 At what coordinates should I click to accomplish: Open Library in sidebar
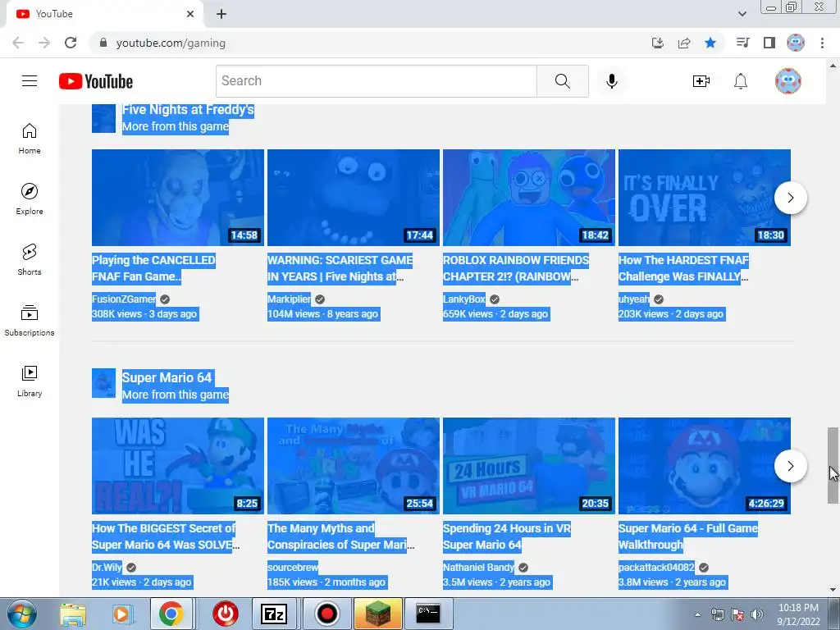30,381
